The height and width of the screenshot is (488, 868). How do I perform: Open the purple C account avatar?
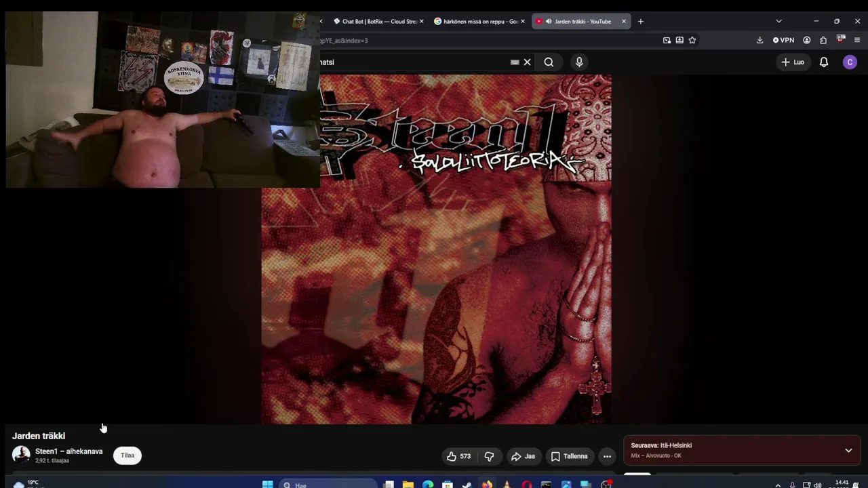pyautogui.click(x=850, y=62)
